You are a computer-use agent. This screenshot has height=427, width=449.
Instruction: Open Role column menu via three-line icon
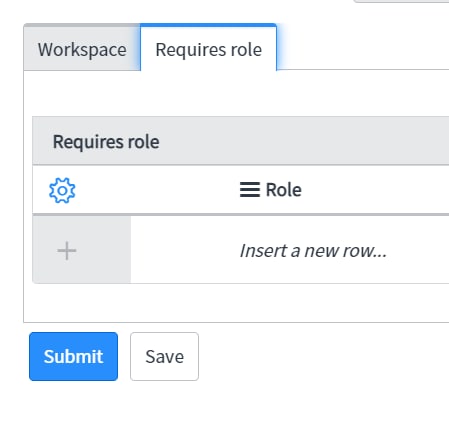click(250, 190)
